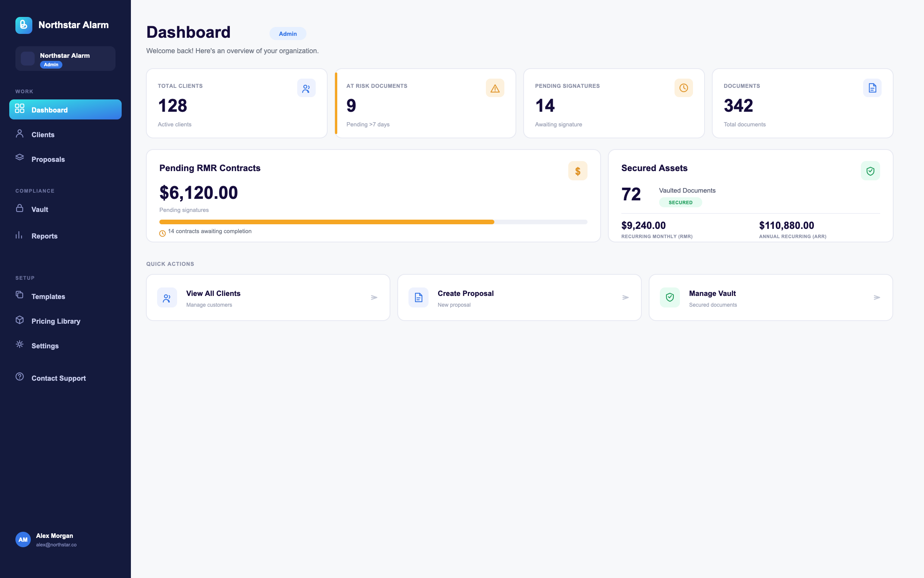Click the Documents file icon in stat card
Viewport: 924px width, 578px height.
click(x=872, y=88)
